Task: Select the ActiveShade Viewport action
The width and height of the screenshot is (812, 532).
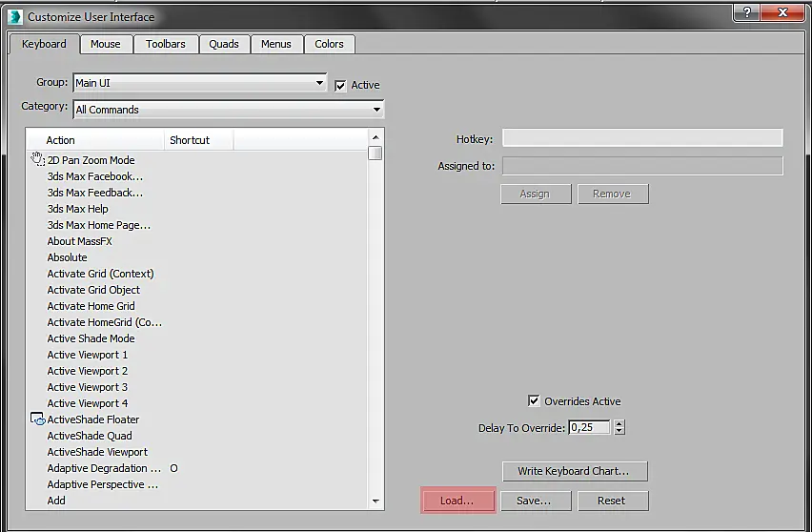Action: coord(97,452)
